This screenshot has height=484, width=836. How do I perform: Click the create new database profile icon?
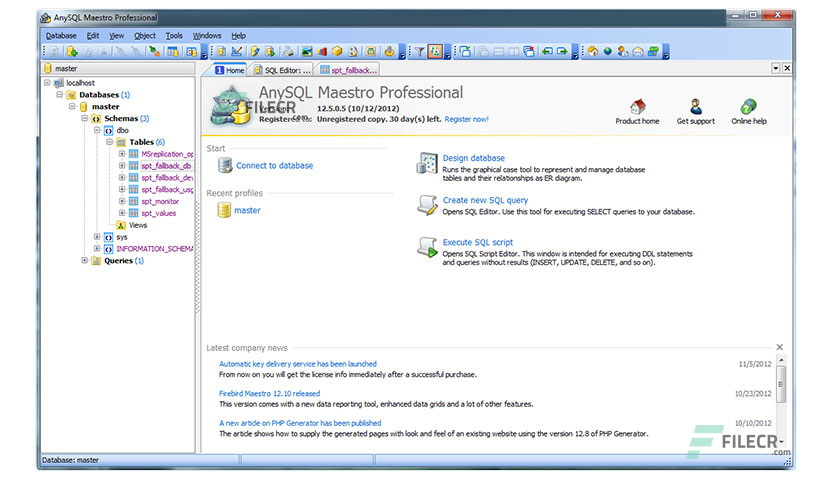point(72,52)
